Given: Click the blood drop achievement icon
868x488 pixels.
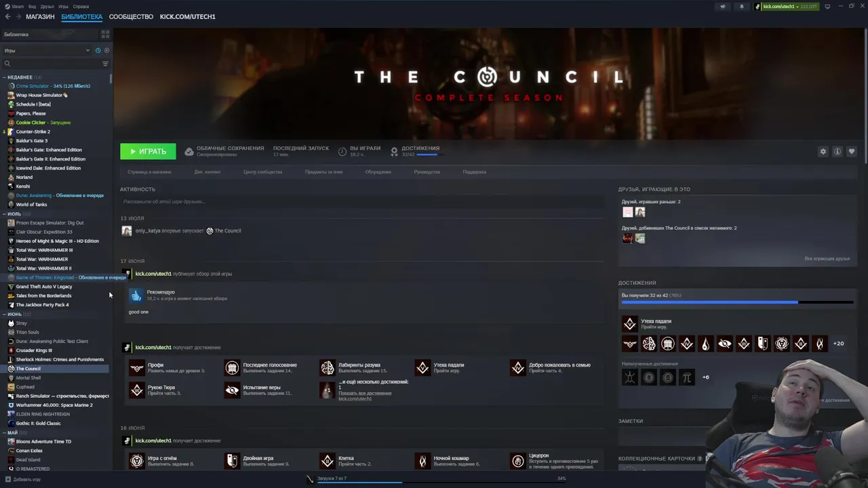Looking at the screenshot, I should tap(706, 344).
